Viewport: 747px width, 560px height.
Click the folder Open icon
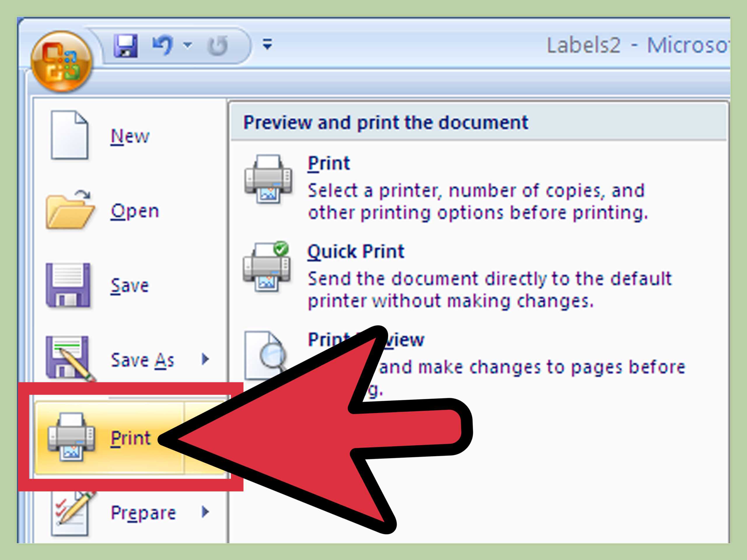70,210
